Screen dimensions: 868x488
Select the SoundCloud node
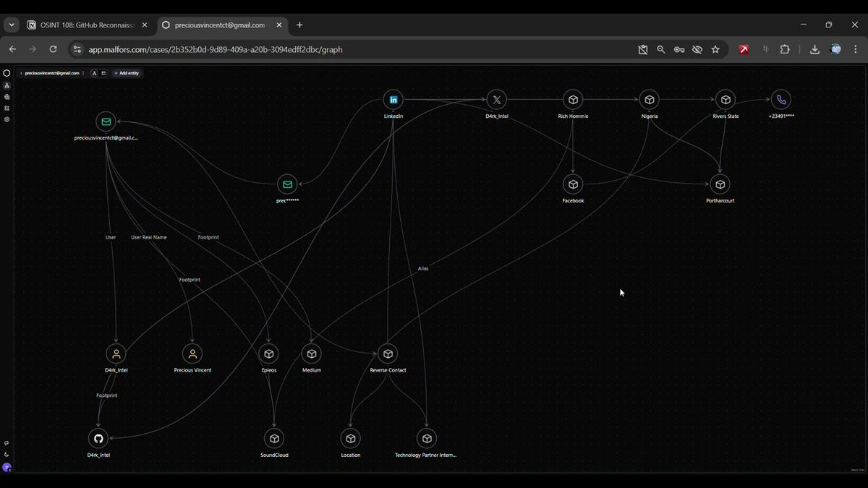click(274, 438)
